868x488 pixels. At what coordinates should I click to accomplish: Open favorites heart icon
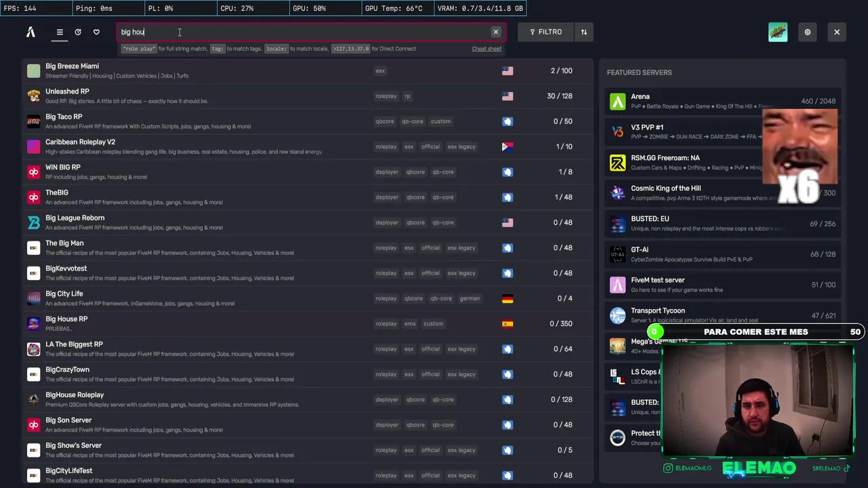click(x=96, y=32)
